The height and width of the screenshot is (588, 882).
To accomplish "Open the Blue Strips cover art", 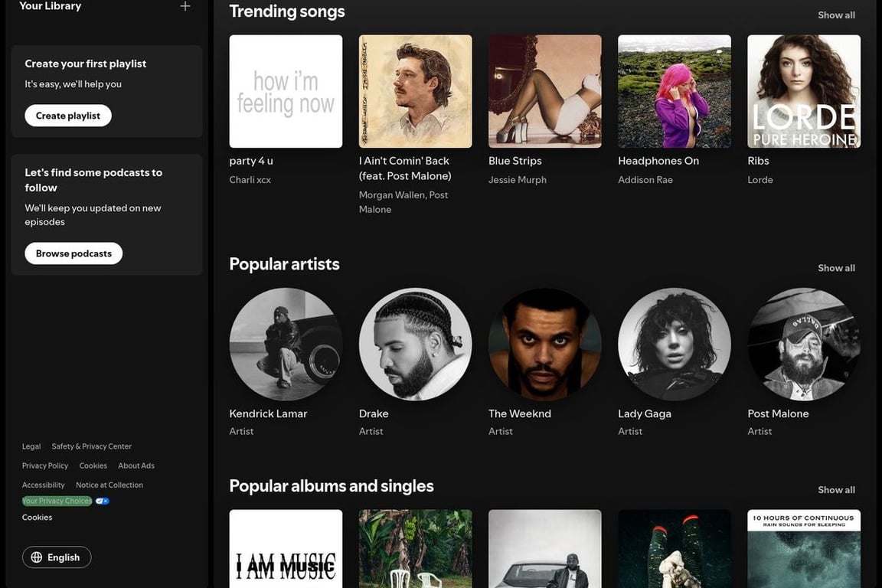I will (x=544, y=91).
